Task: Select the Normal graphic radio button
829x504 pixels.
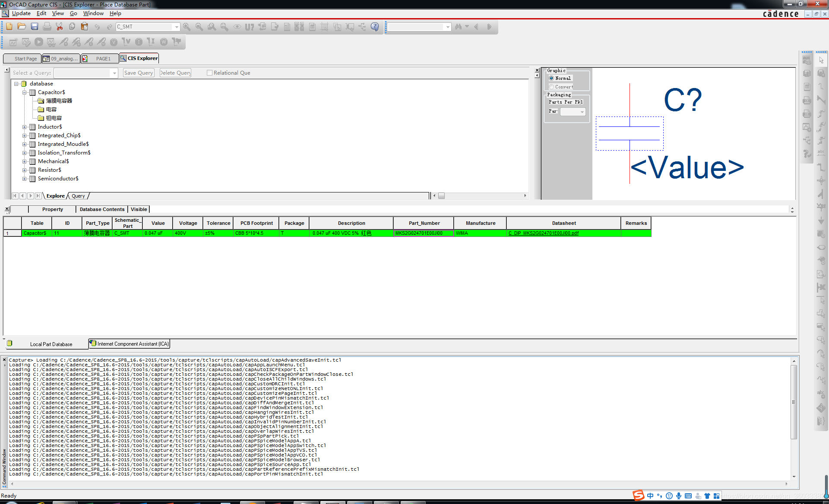Action: click(x=551, y=78)
